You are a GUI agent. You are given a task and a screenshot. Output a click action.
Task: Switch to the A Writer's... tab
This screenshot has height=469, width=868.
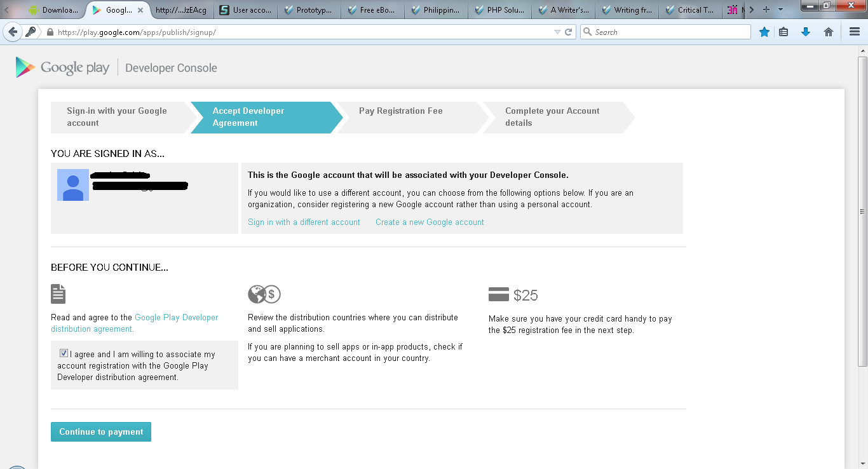pos(562,10)
